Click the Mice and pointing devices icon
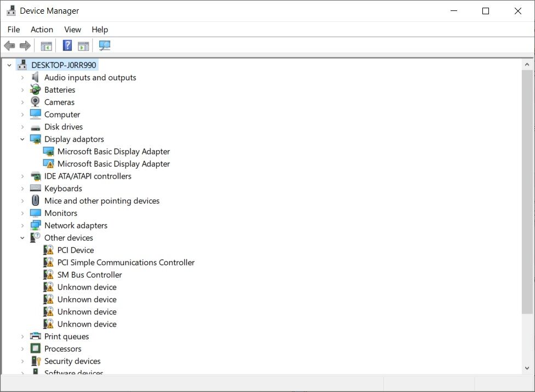Image resolution: width=535 pixels, height=392 pixels. (x=35, y=200)
